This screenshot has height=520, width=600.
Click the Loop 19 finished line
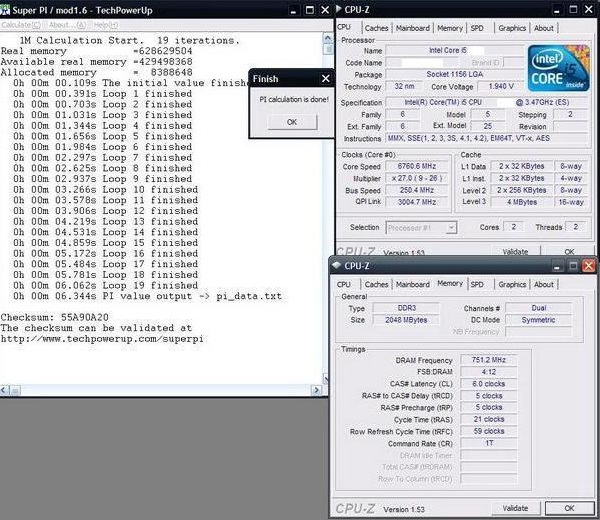click(106, 285)
